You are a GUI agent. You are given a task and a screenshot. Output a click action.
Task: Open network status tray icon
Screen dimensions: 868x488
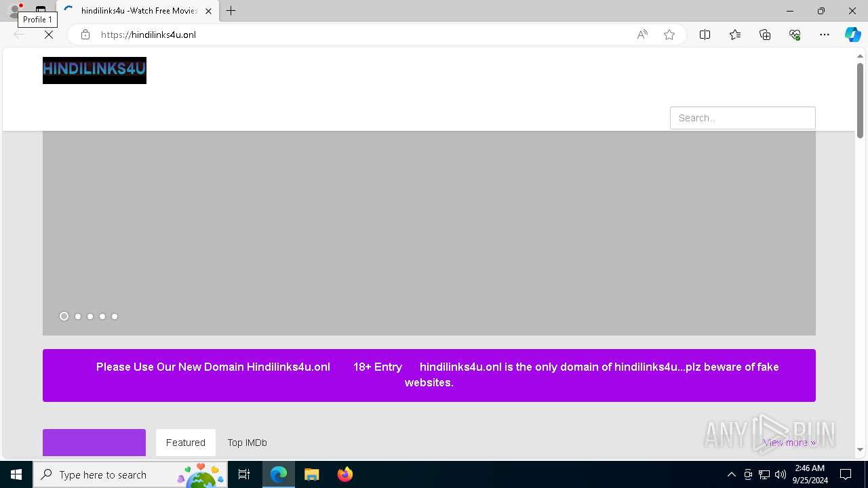click(764, 474)
